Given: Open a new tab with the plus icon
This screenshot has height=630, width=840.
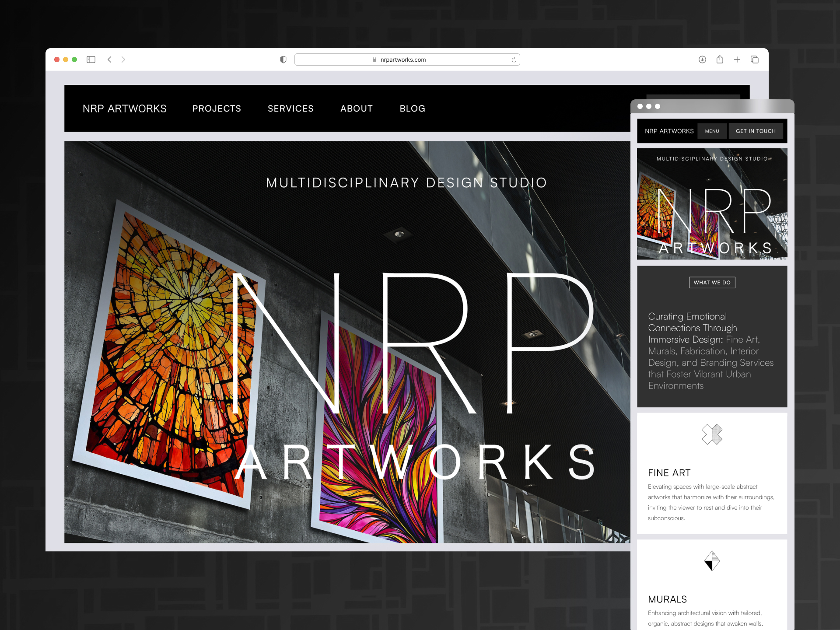Looking at the screenshot, I should point(737,59).
